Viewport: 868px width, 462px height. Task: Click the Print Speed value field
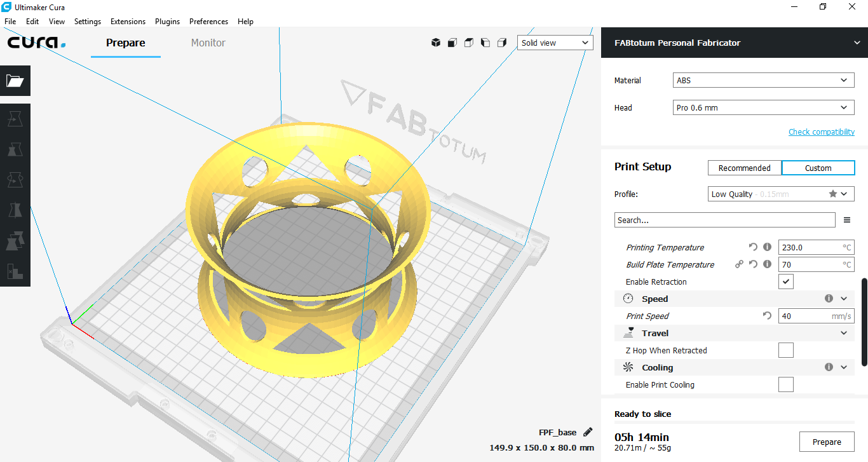click(x=817, y=316)
